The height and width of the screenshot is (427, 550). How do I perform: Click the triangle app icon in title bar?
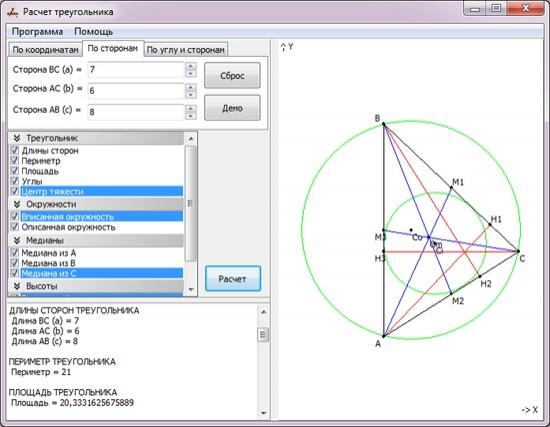click(x=12, y=12)
